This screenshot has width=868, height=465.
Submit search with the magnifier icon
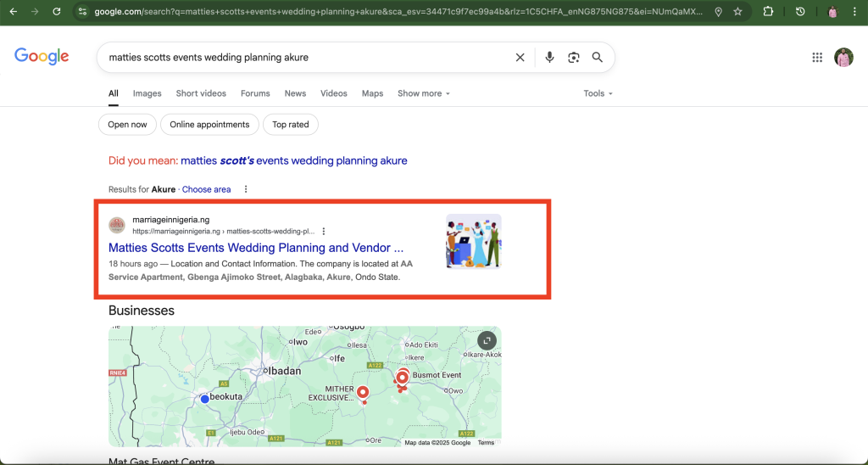[x=598, y=57]
